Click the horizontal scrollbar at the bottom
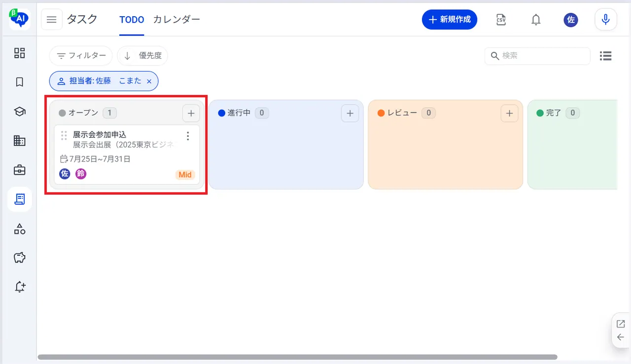 [x=297, y=357]
